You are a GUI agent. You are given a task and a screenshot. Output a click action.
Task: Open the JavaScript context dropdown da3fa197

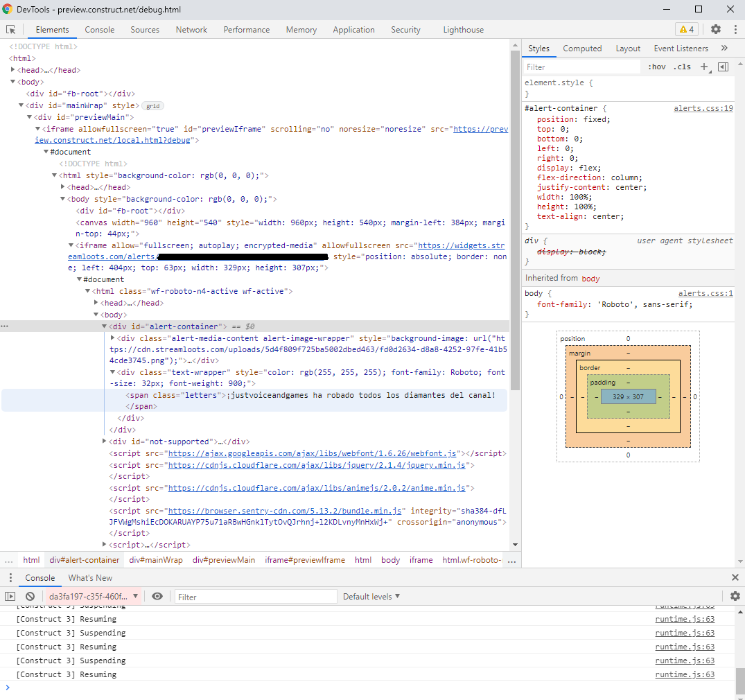pyautogui.click(x=93, y=597)
